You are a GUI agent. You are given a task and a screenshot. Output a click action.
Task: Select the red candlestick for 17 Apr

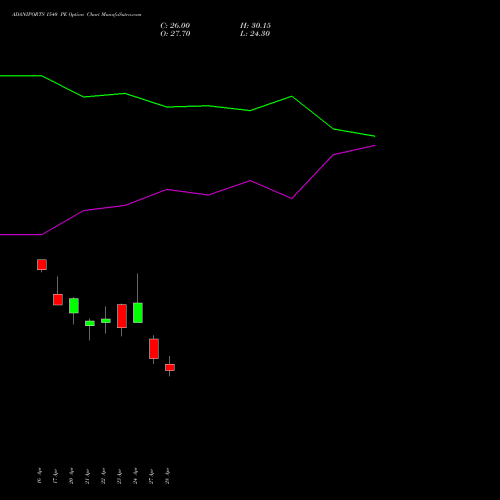pyautogui.click(x=58, y=299)
